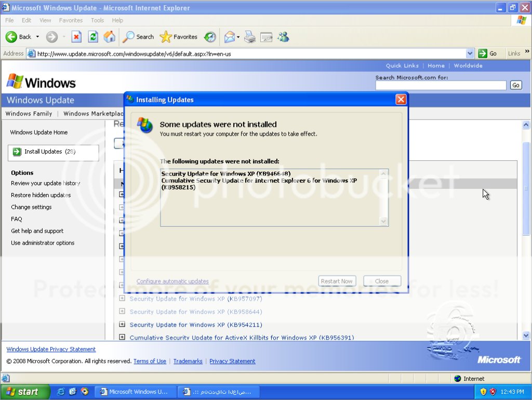Open the Messenger toolbar icon
The image size is (532, 400).
coord(283,37)
